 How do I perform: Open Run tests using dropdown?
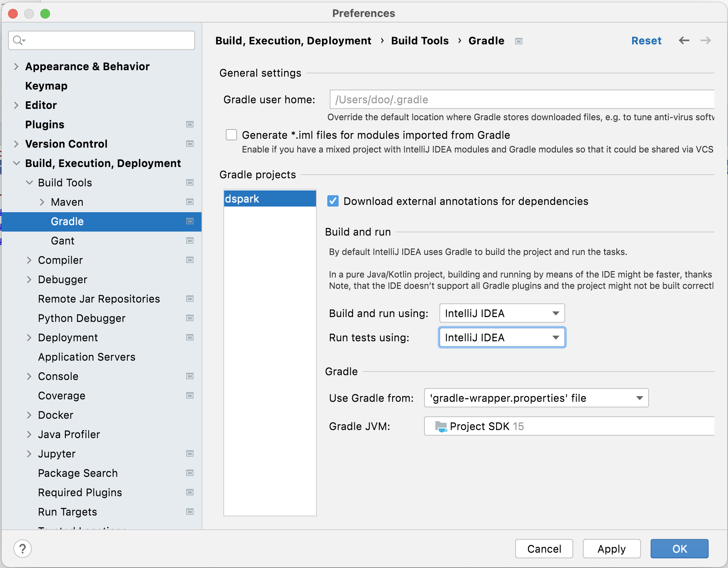(x=502, y=337)
